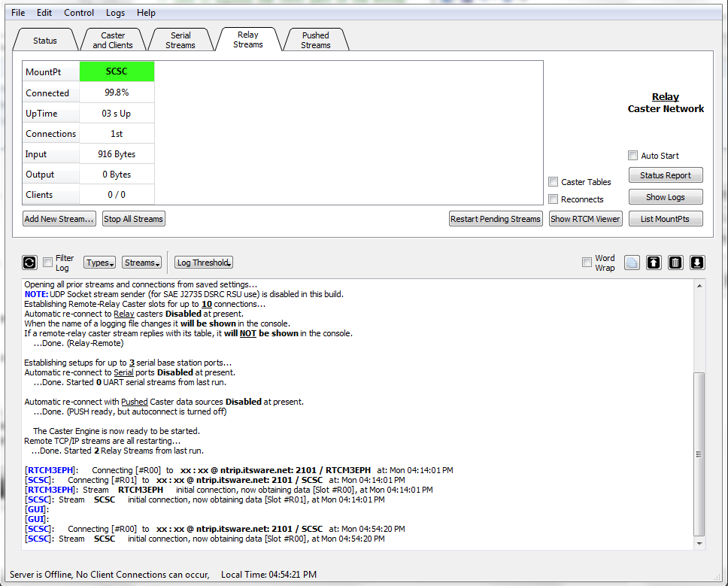Check the Caster Tables option
The width and height of the screenshot is (728, 586).
tap(554, 181)
